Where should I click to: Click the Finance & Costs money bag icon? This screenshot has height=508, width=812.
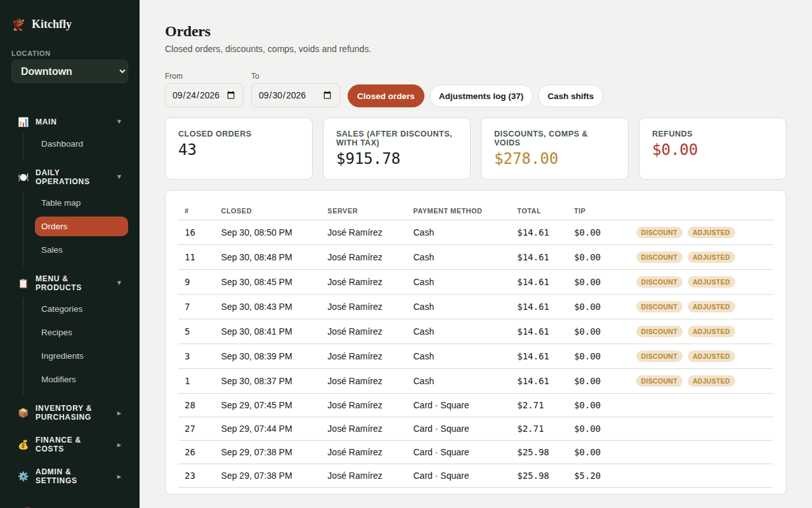coord(23,444)
